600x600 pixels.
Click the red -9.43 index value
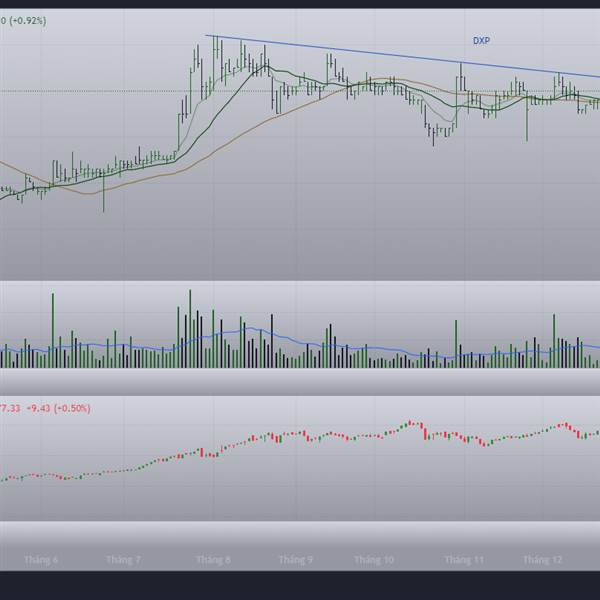[38, 408]
